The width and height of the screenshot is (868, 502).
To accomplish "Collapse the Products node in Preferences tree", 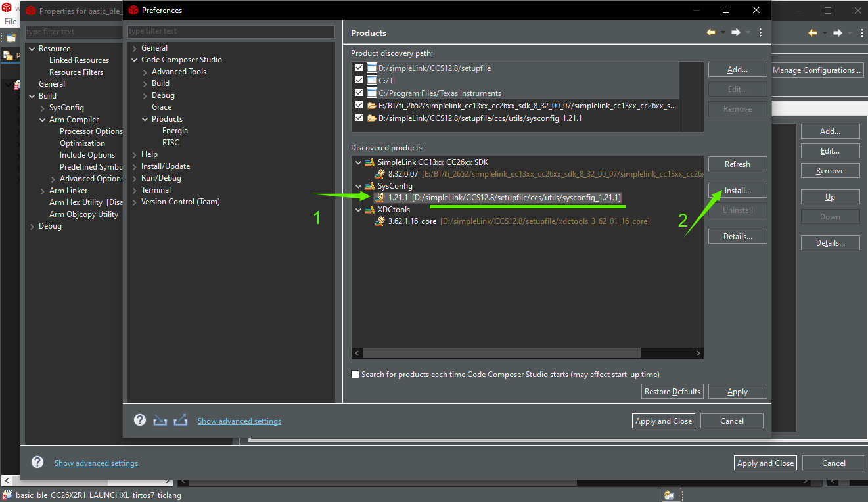I will (x=145, y=119).
